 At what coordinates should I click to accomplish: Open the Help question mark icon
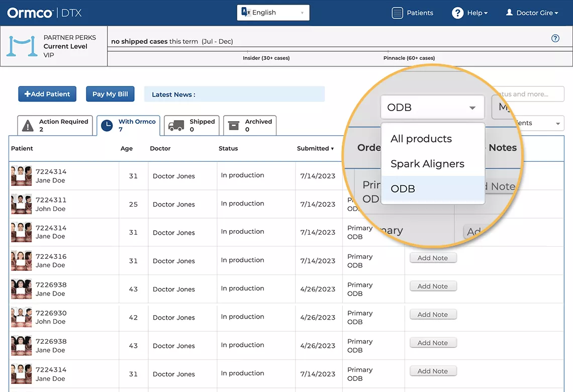457,13
